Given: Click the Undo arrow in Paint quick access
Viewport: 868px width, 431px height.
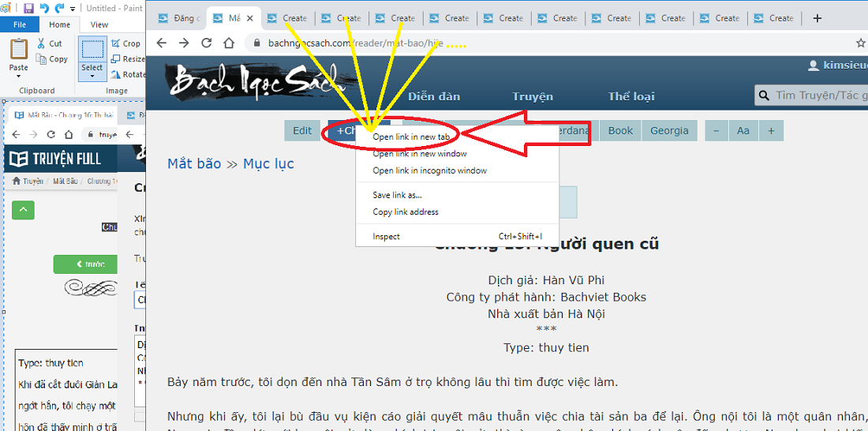Looking at the screenshot, I should coord(44,9).
